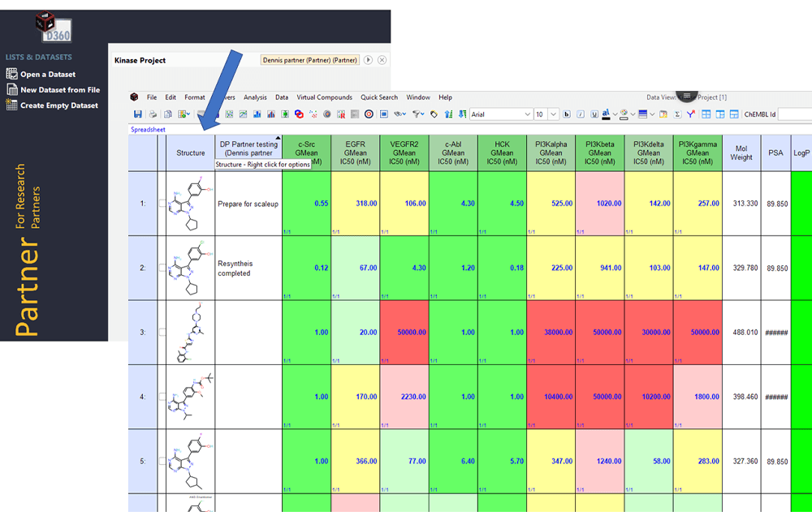Click the green-arrow chart icon after histogram
Viewport: 812px width, 520px height.
point(285,114)
